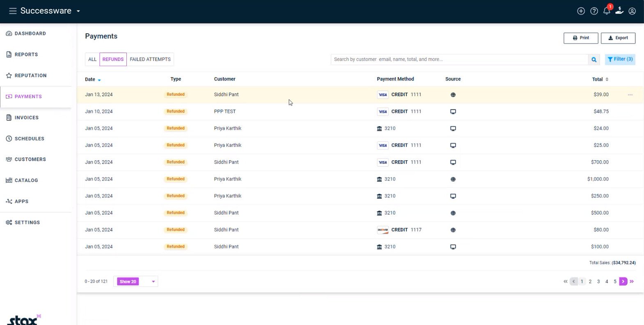Click the Refunded badge on Jan 10 row

tap(176, 111)
